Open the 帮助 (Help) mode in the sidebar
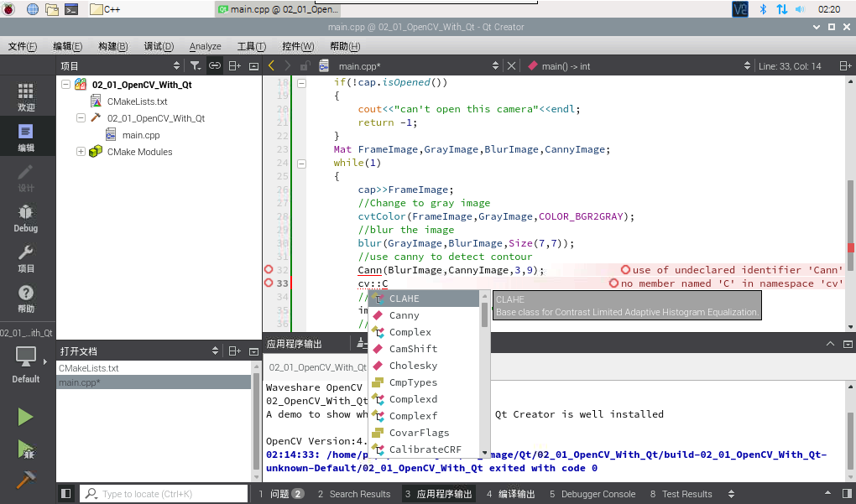This screenshot has width=856, height=504. [26, 299]
